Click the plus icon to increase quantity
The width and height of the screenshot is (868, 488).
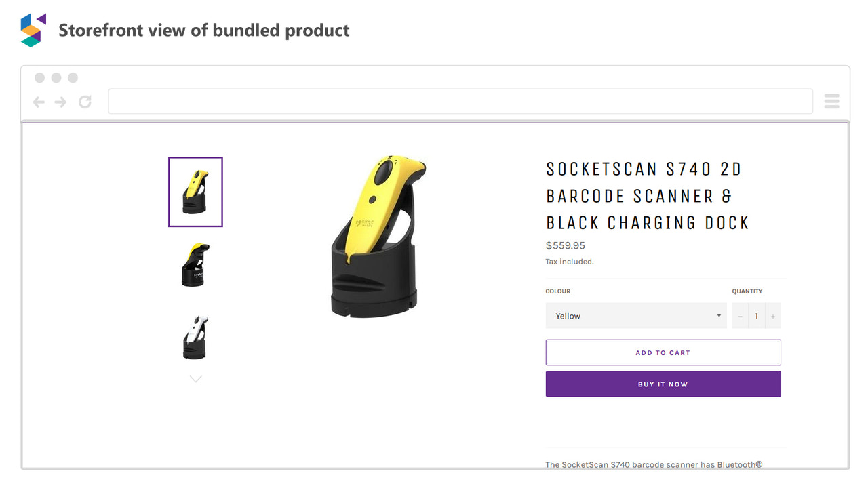pos(773,316)
